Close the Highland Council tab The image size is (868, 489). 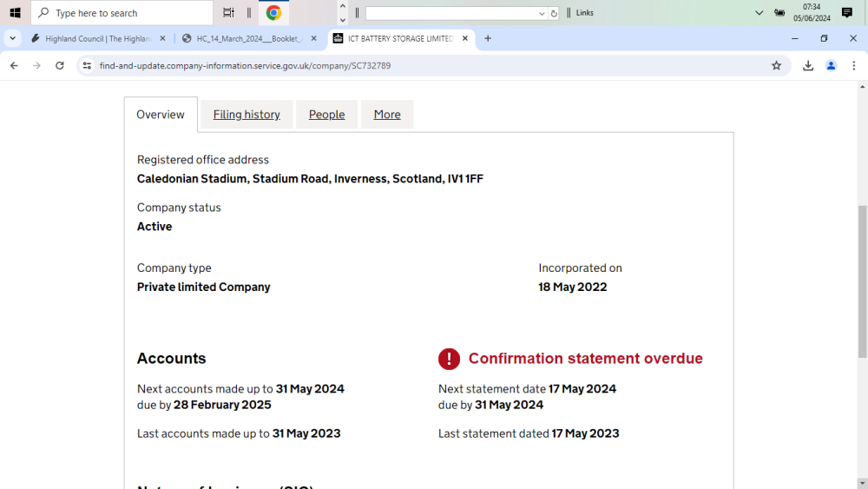(x=162, y=39)
